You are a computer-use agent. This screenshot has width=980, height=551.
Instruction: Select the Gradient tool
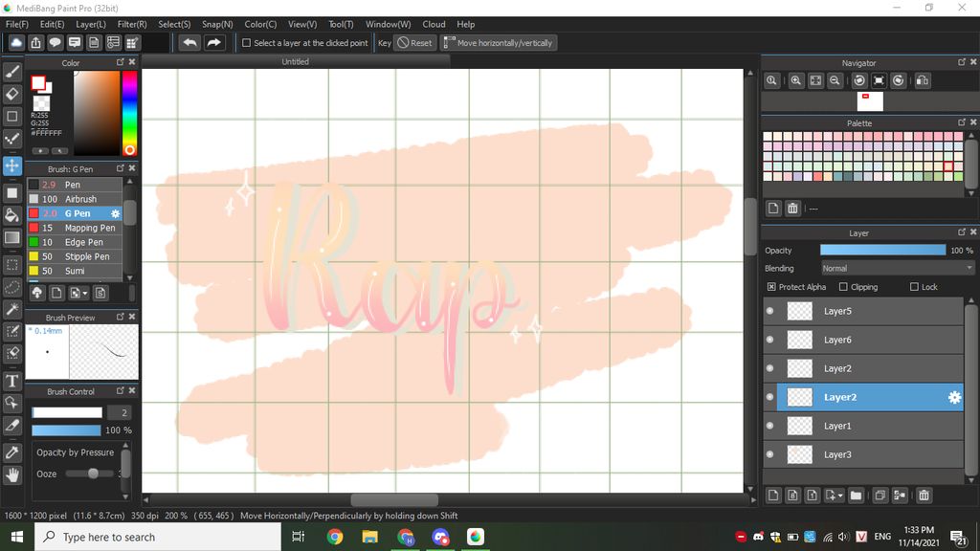(x=11, y=237)
